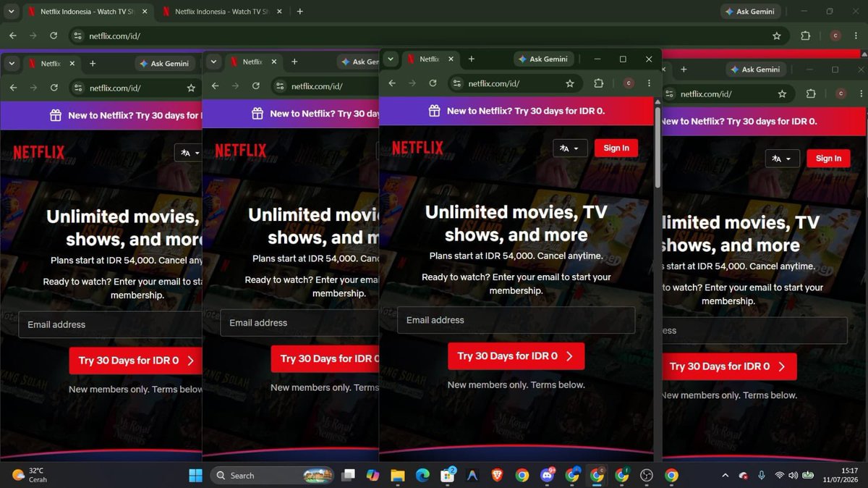Image resolution: width=868 pixels, height=488 pixels.
Task: Open extensions icon in rightmost Netflix window
Action: pos(811,94)
